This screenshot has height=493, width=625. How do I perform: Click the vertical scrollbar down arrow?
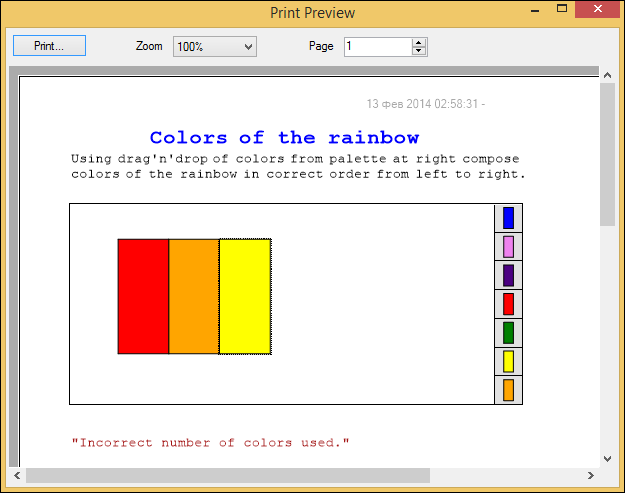point(607,458)
